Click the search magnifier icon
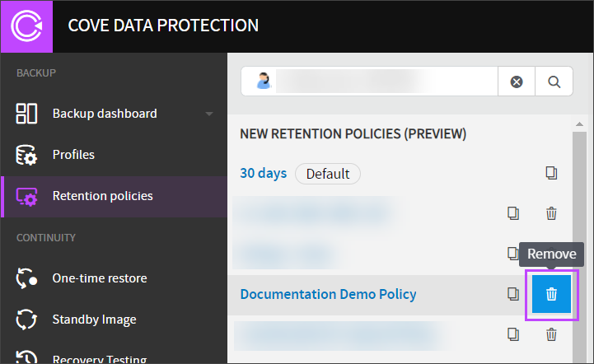Viewport: 594px width, 364px height. (554, 82)
